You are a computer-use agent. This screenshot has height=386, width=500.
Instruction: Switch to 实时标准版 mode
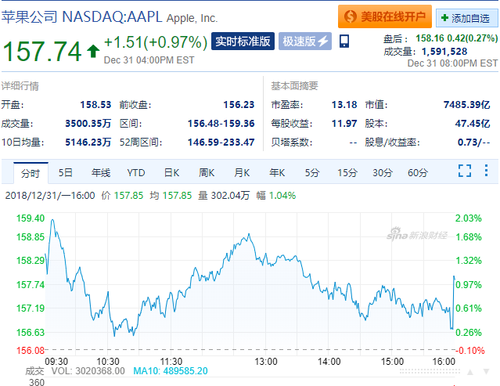(243, 41)
